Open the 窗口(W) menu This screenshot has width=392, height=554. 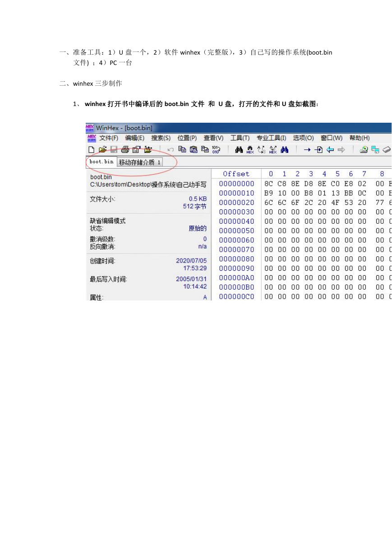pos(332,138)
